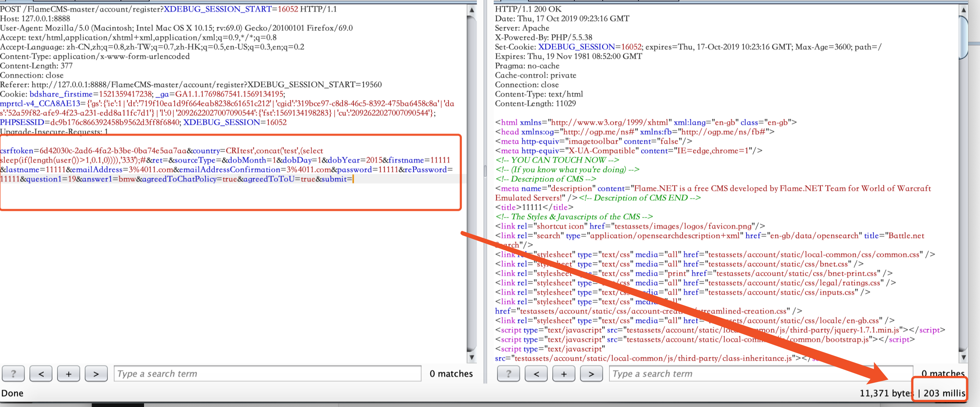Go to next match in response pane
This screenshot has height=407, width=980.
coord(591,373)
